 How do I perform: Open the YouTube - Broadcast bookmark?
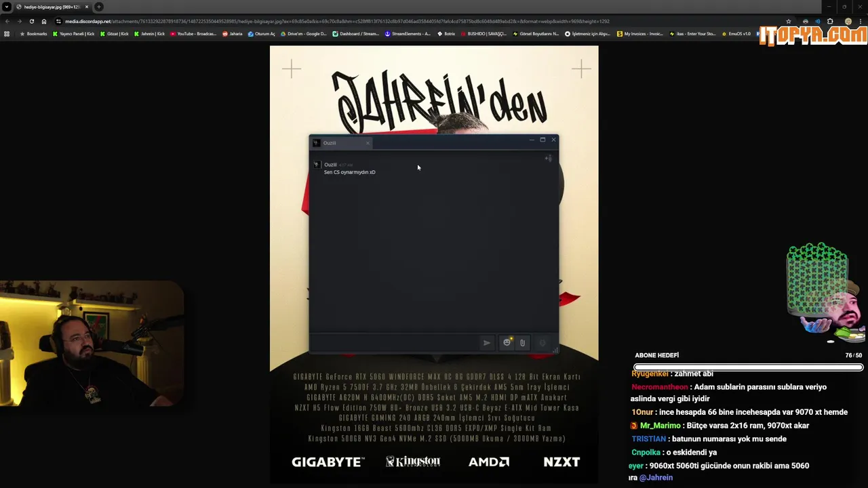194,33
